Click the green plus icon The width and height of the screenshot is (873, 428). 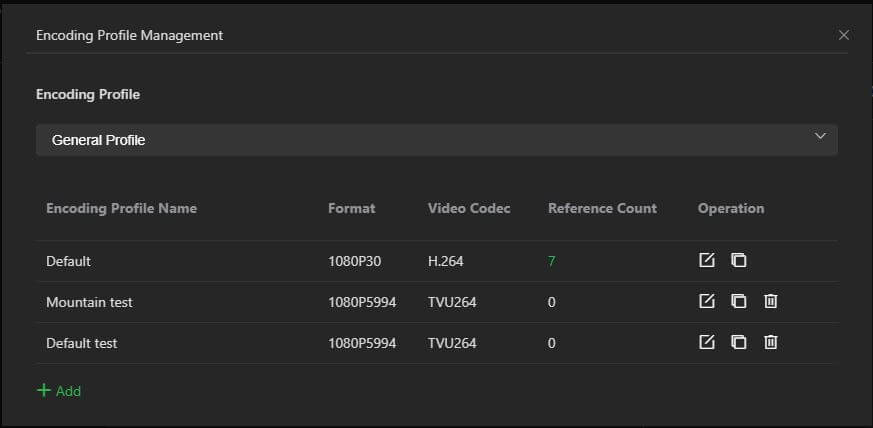click(43, 390)
